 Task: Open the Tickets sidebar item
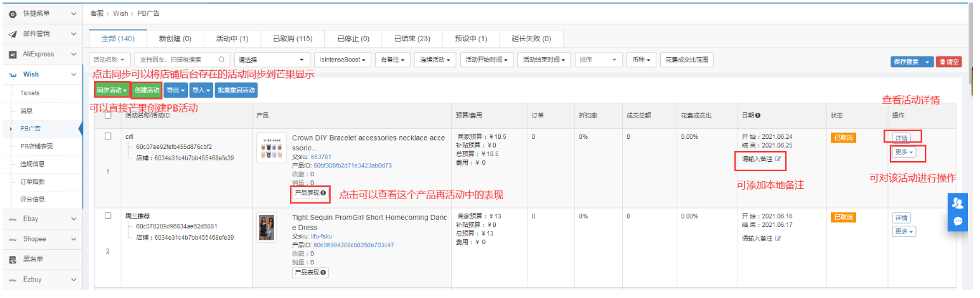(x=30, y=93)
